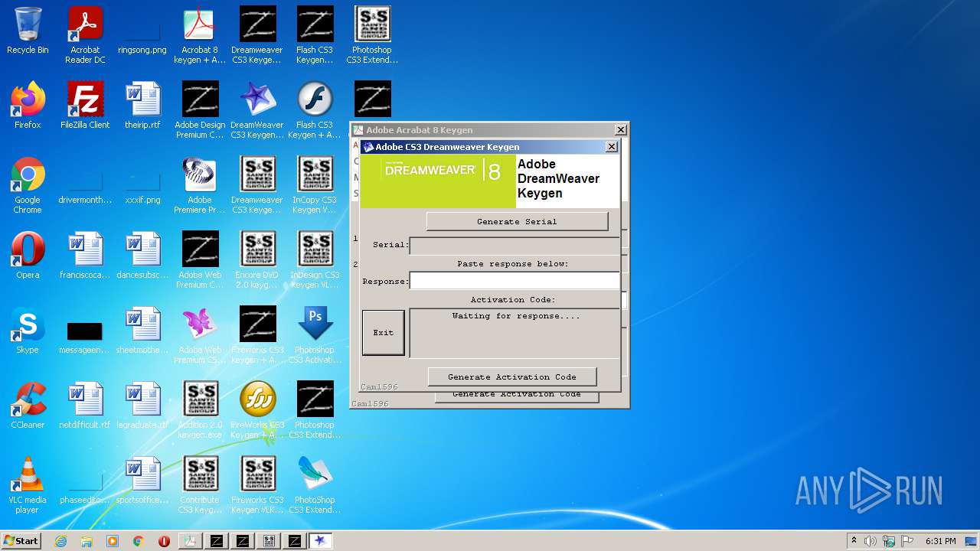Viewport: 980px width, 551px height.
Task: Open Acrobat Reader DC shortcut
Action: pyautogui.click(x=85, y=35)
